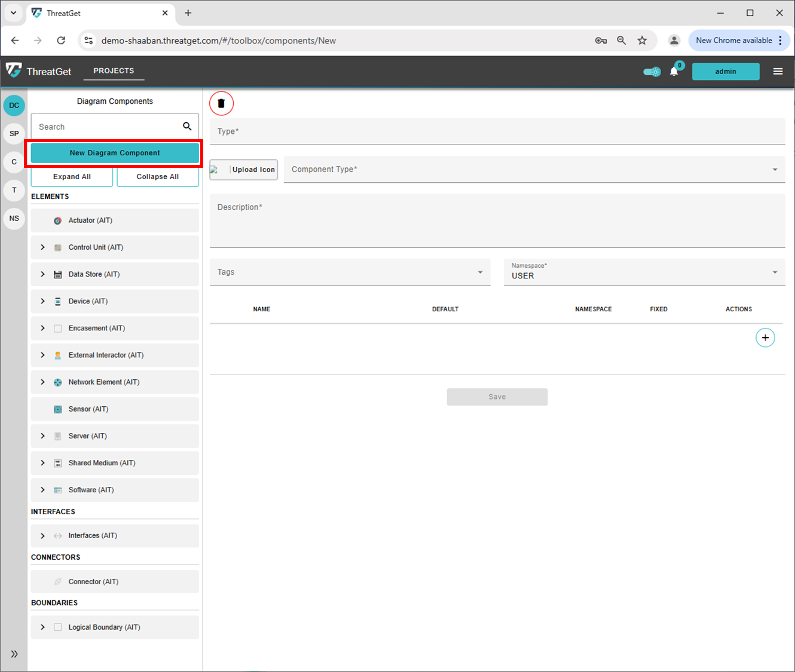
Task: Expand the Interfaces (AIT) category
Action: tap(42, 535)
